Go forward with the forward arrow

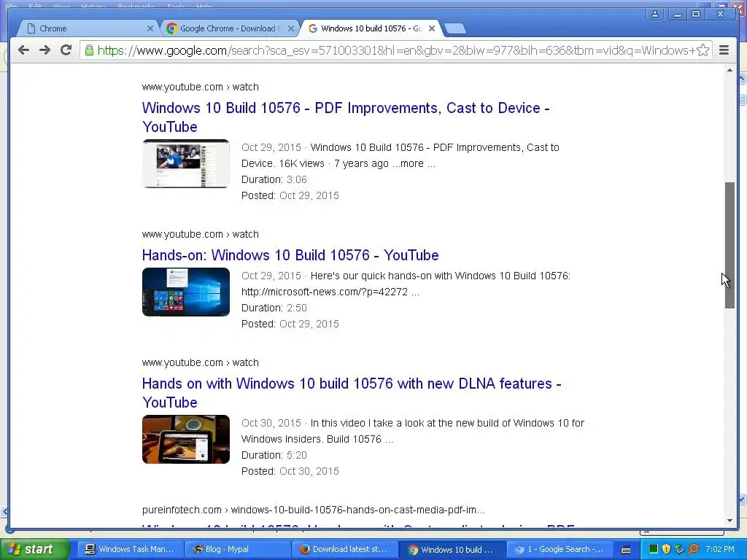pos(44,50)
